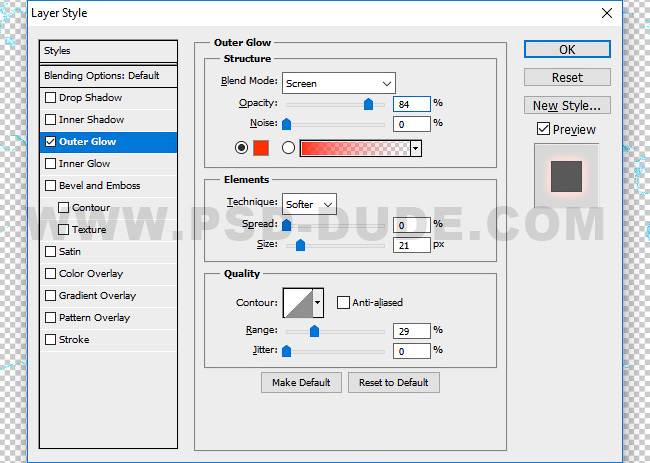Tick the Texture sub-option checkbox
Image resolution: width=650 pixels, height=463 pixels.
pyautogui.click(x=63, y=229)
